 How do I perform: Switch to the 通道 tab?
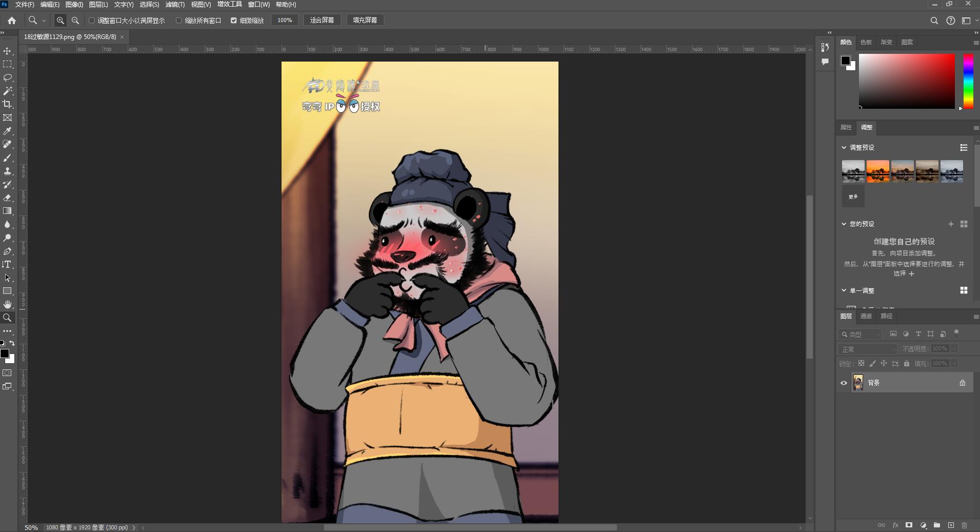point(866,316)
